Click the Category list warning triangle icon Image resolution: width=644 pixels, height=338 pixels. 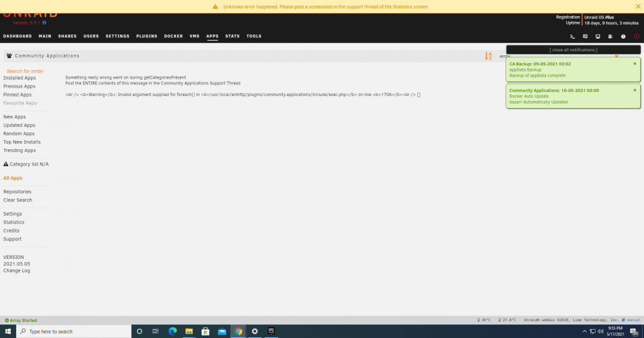pyautogui.click(x=6, y=164)
